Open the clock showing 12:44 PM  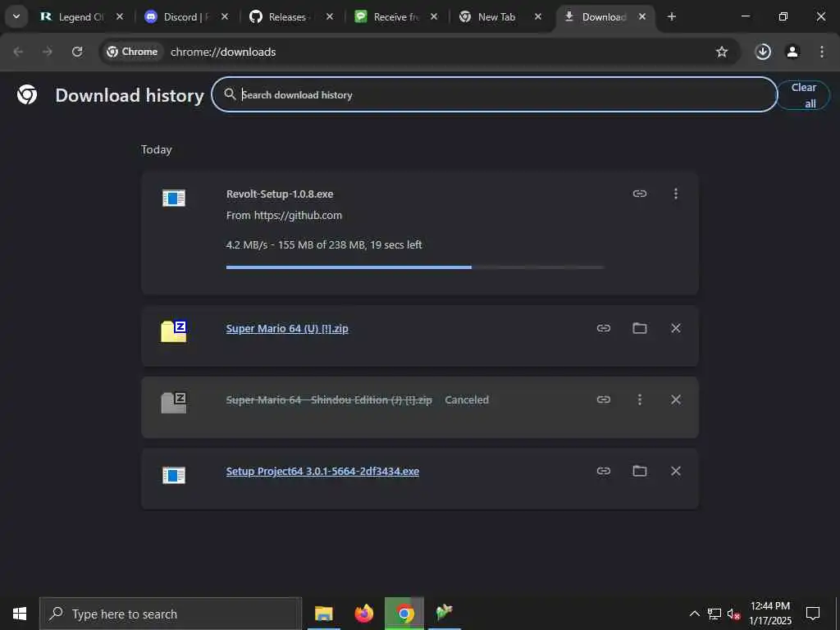[x=769, y=614]
